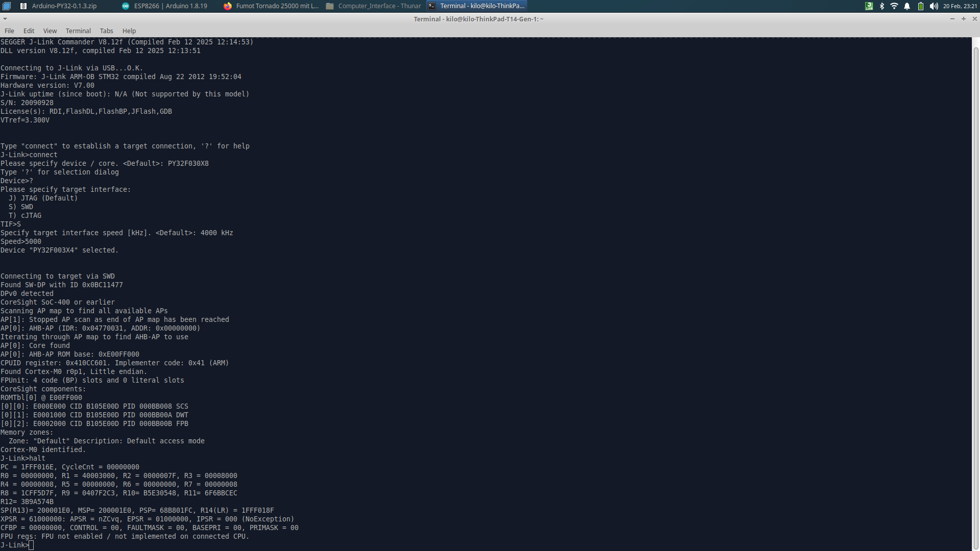Open the Edit menu
This screenshot has height=551, width=980.
[29, 31]
